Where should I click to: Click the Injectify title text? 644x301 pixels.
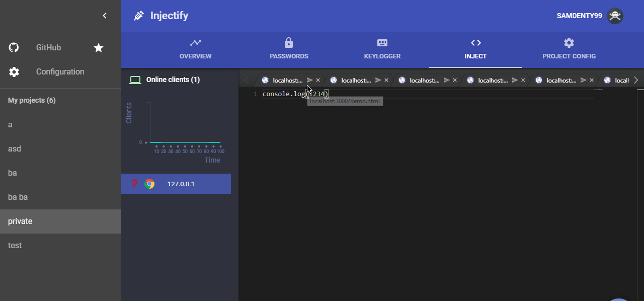pyautogui.click(x=169, y=16)
